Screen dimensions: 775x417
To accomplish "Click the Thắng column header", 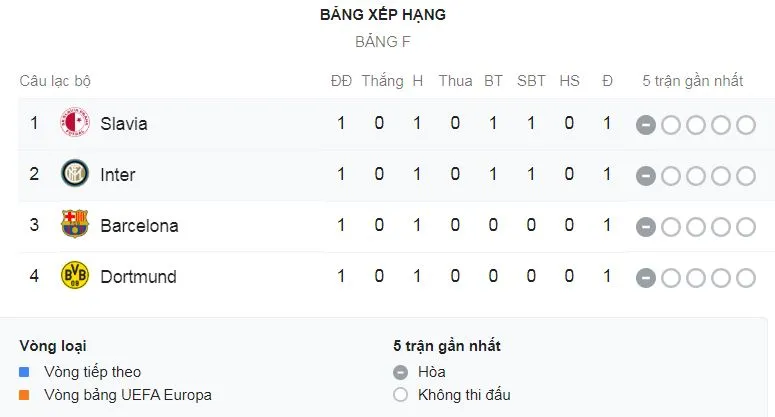I will point(382,81).
